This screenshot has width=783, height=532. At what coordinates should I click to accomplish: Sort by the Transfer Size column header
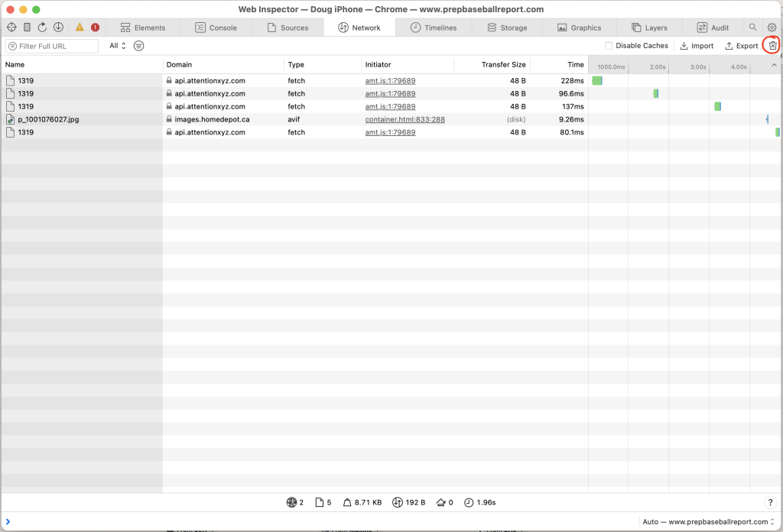coord(492,64)
